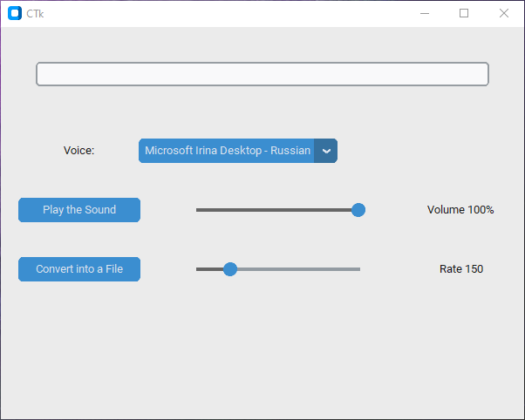Click the CTk window title text
This screenshot has width=525, height=420.
tap(35, 14)
